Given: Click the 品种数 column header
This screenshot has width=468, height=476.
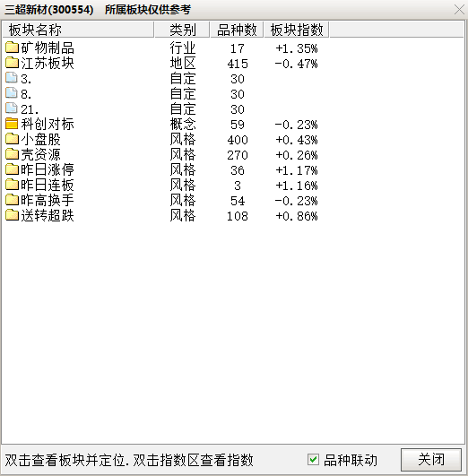Looking at the screenshot, I should 237,30.
